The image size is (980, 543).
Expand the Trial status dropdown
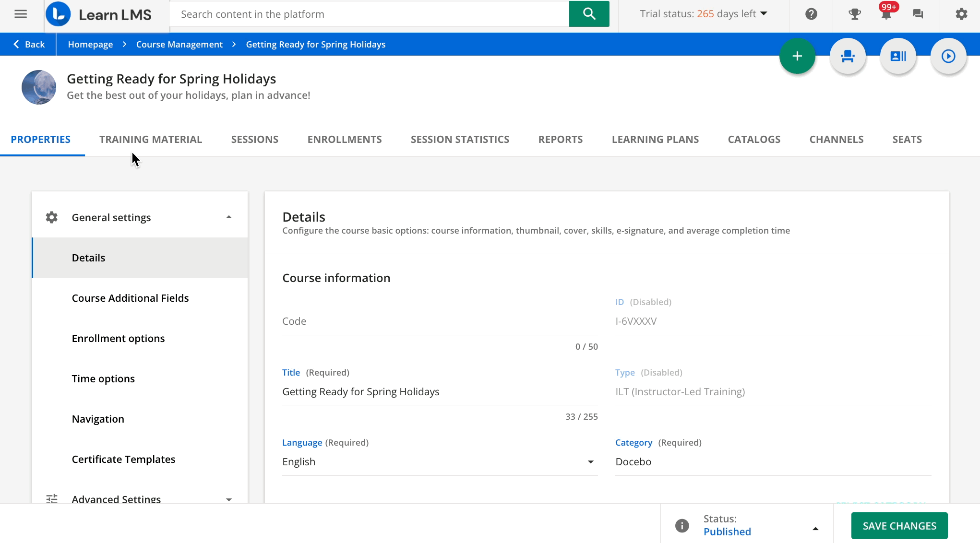764,13
